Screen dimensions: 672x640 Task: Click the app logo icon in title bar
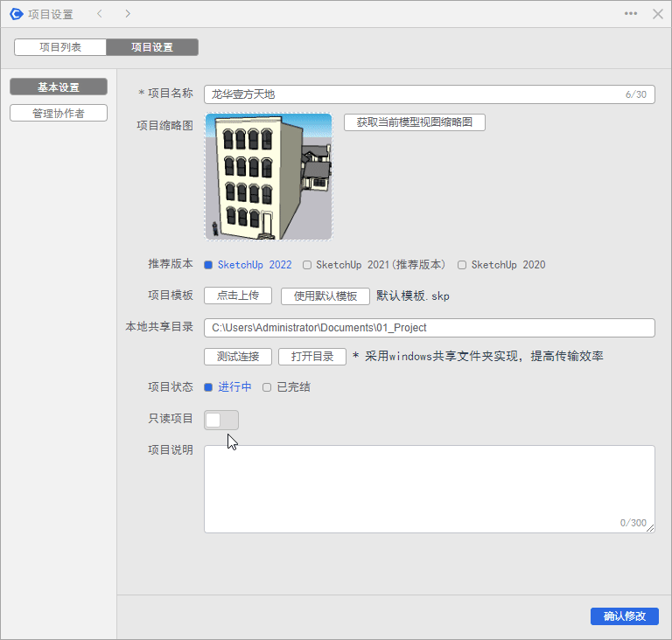16,14
